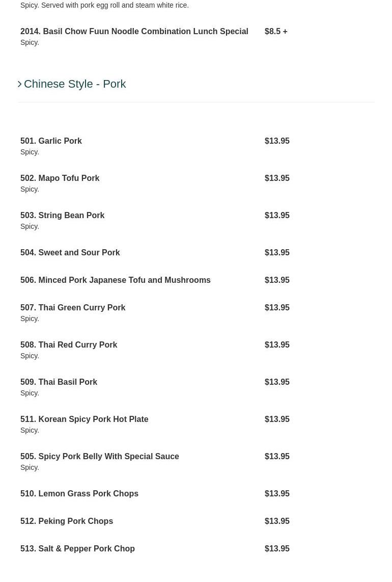Open 508. Thai Red Curry Pork

click(69, 345)
